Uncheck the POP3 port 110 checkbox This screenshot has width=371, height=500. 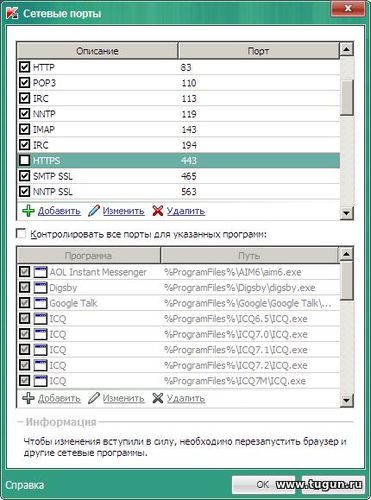coord(24,82)
